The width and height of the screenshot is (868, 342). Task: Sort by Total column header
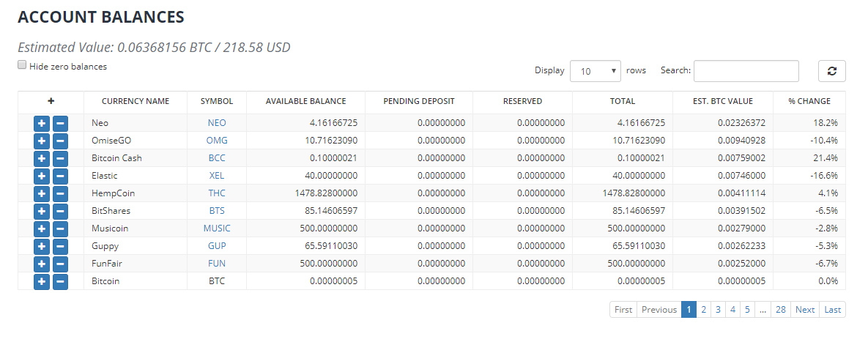click(623, 101)
